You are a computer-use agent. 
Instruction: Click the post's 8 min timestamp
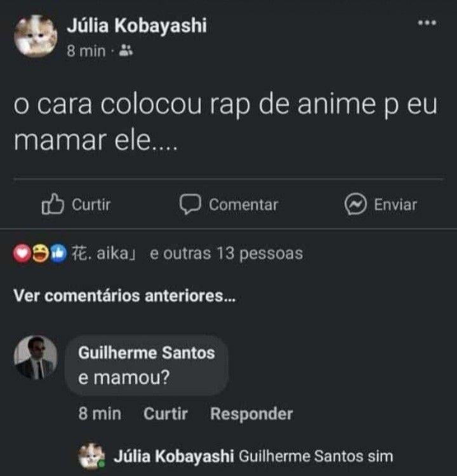pos(86,51)
